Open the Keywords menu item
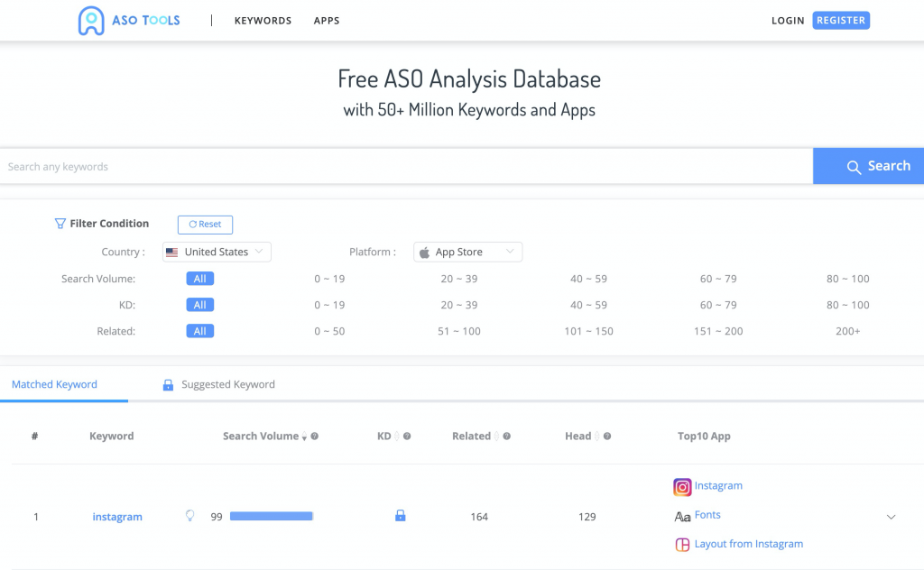Image resolution: width=924 pixels, height=570 pixels. tap(263, 21)
